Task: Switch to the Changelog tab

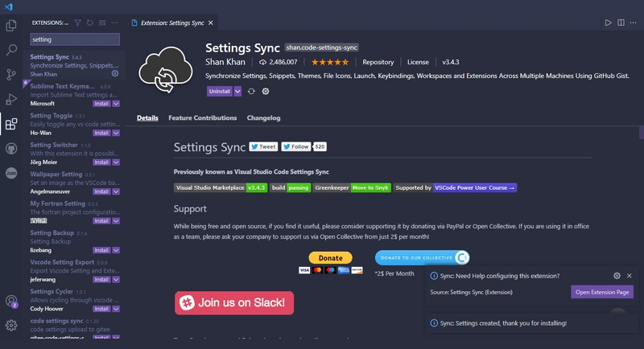Action: pyautogui.click(x=264, y=117)
